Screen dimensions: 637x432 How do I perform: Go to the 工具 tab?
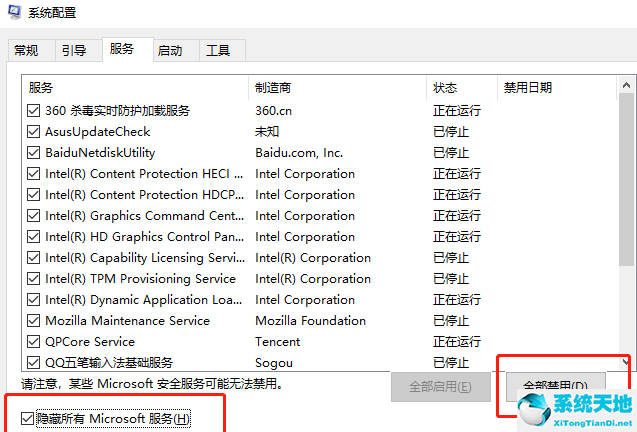point(218,50)
